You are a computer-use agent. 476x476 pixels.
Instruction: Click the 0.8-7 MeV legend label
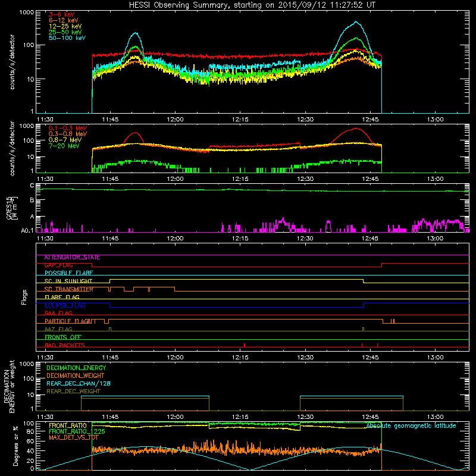(65, 140)
